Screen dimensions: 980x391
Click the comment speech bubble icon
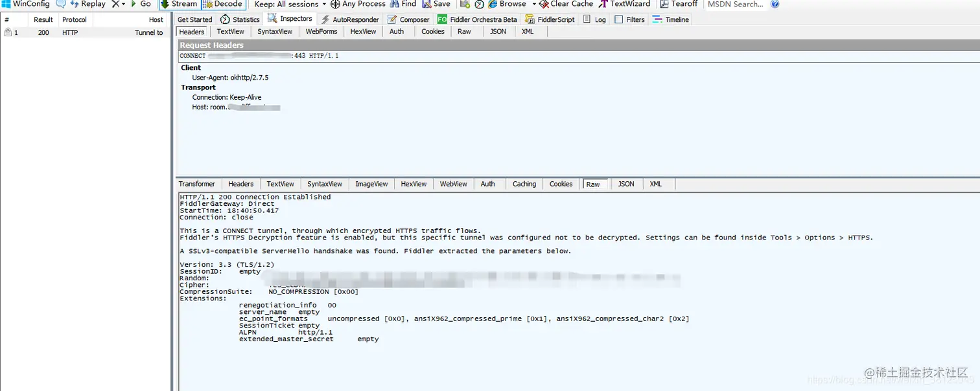(x=61, y=4)
